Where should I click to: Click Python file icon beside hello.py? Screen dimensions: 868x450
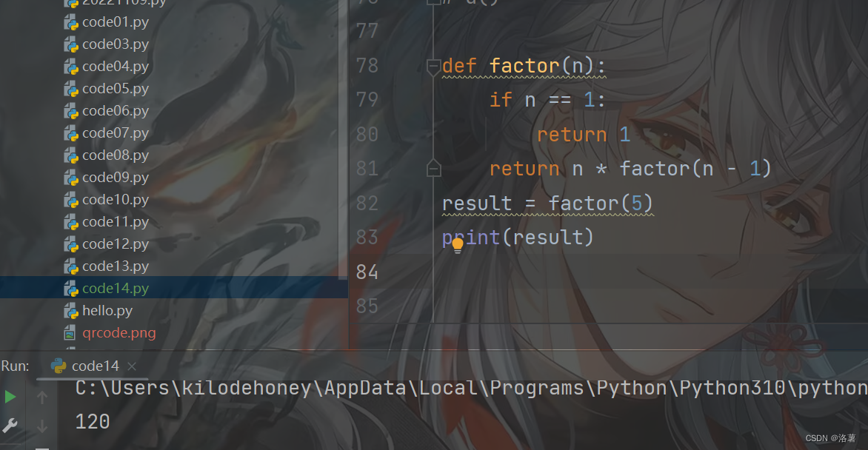pos(71,311)
